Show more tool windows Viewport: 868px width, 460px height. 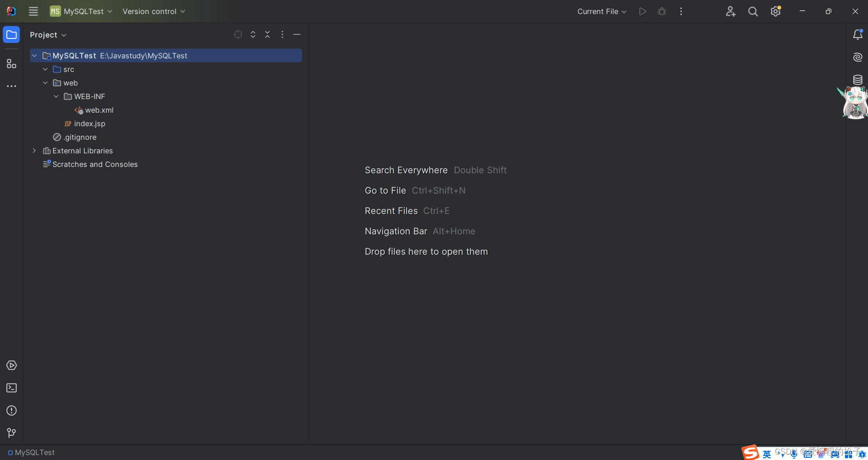(x=11, y=86)
